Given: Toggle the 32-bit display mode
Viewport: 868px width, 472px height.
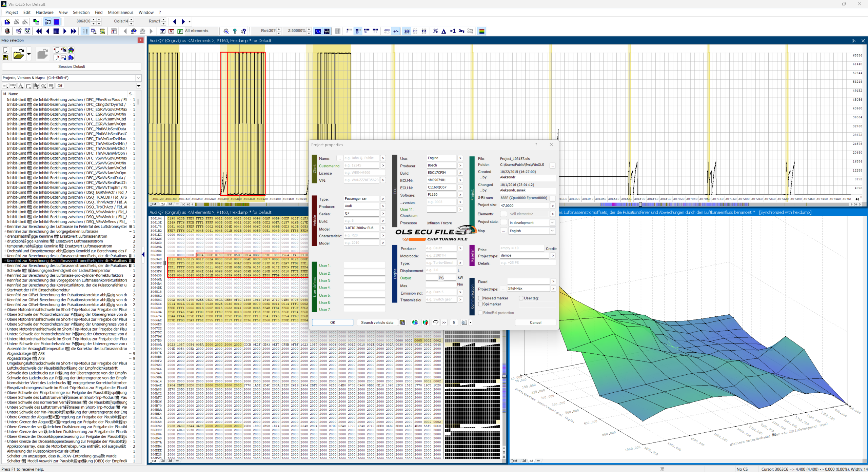Looking at the screenshot, I should click(x=366, y=31).
